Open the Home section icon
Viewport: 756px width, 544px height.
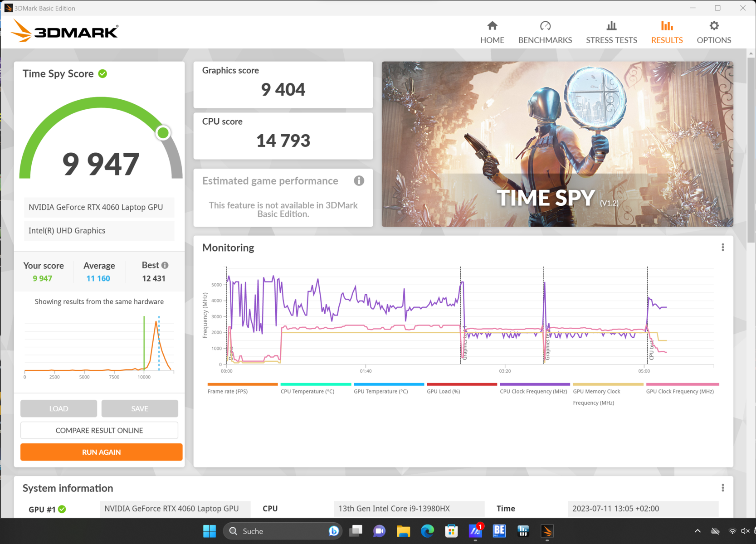coord(492,26)
